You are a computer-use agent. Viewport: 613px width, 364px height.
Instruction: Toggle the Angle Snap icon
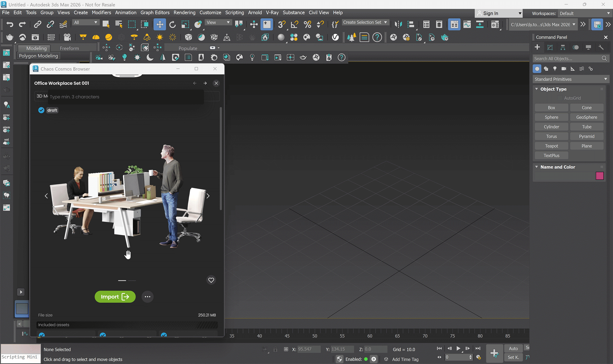coord(294,24)
